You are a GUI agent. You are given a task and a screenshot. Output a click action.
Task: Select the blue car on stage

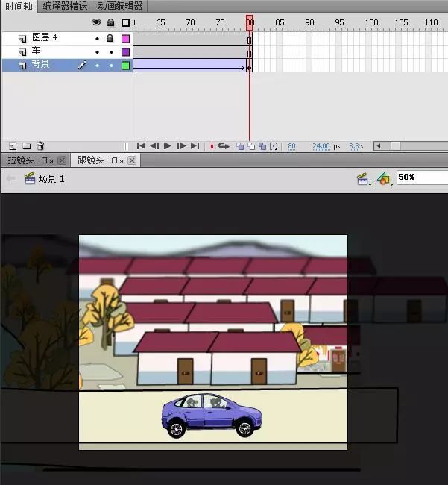212,416
